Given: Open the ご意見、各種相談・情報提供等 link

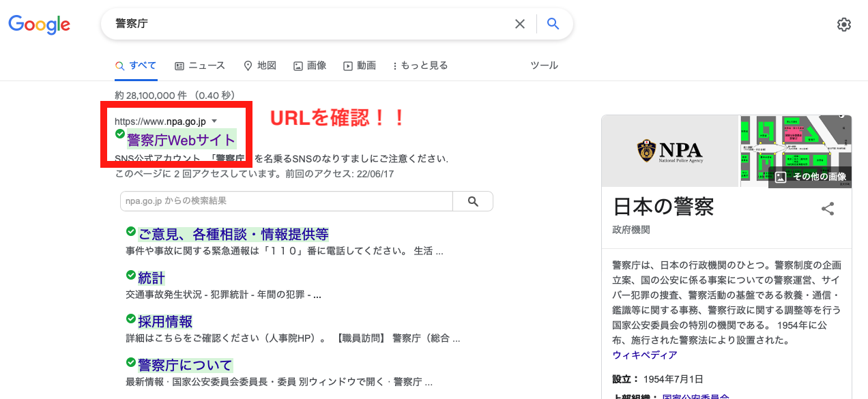Looking at the screenshot, I should [233, 234].
